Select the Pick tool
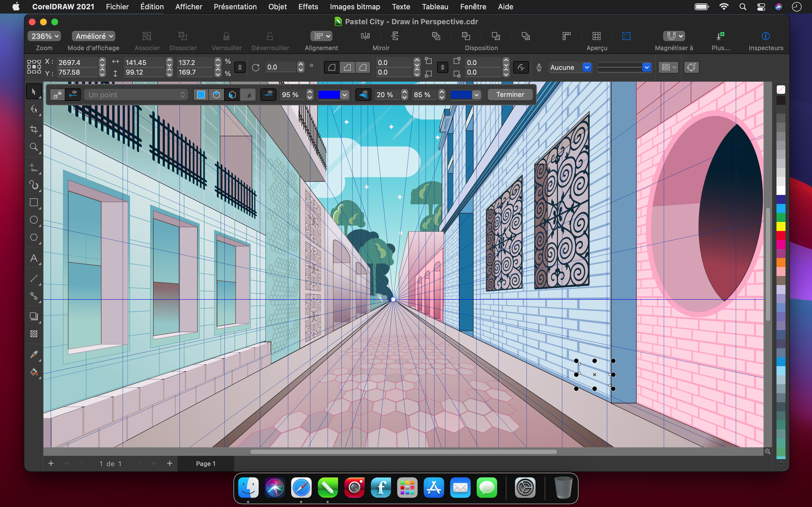 pos(34,91)
